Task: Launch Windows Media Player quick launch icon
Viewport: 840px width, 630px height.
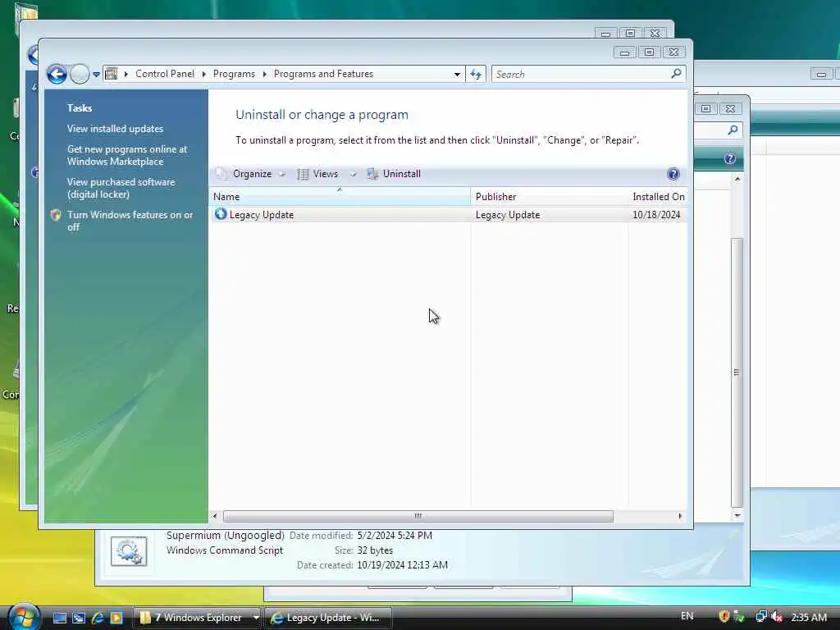Action: pos(116,618)
